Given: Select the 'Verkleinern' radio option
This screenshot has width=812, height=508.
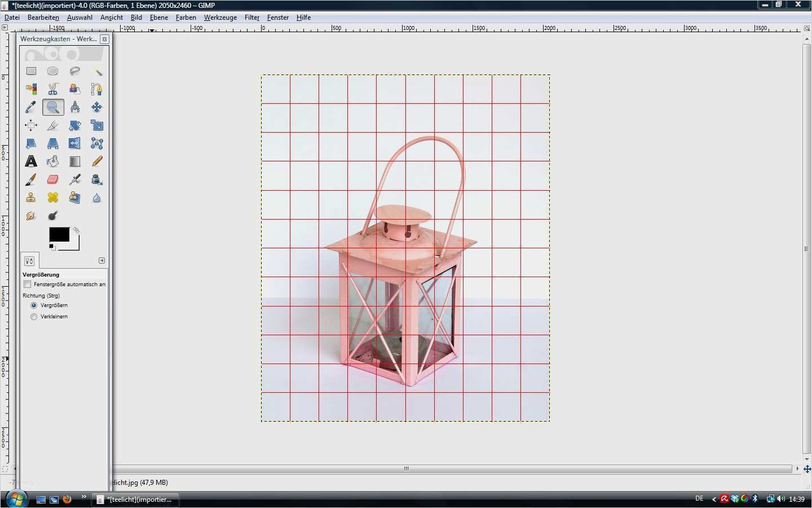Looking at the screenshot, I should 34,317.
